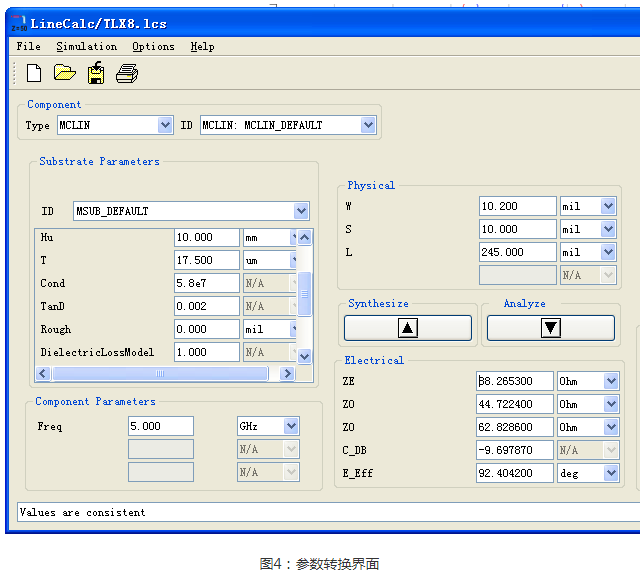Click the New file icon in toolbar
Screen dimensions: 640x575
click(x=34, y=73)
